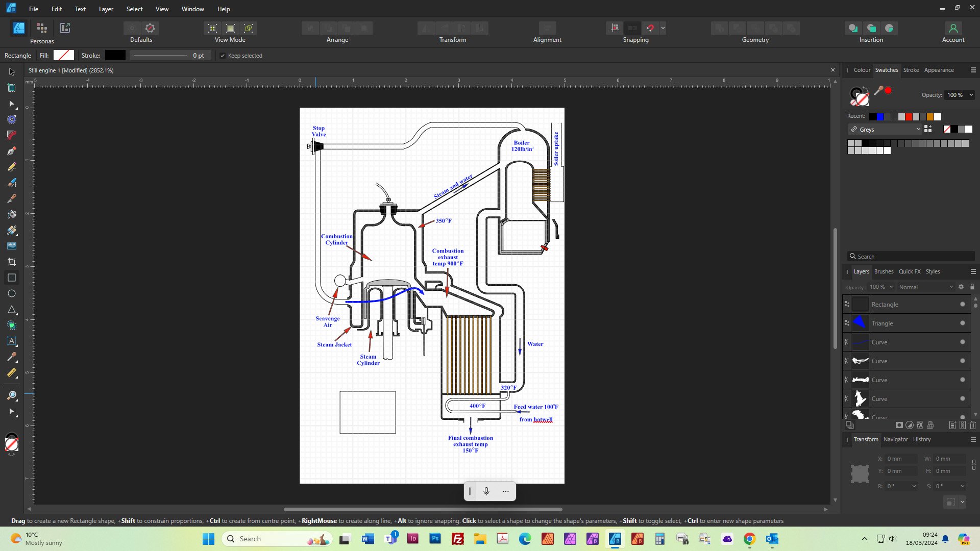Select the Move tool arrow
Screen dimensions: 980x551
(x=11, y=72)
